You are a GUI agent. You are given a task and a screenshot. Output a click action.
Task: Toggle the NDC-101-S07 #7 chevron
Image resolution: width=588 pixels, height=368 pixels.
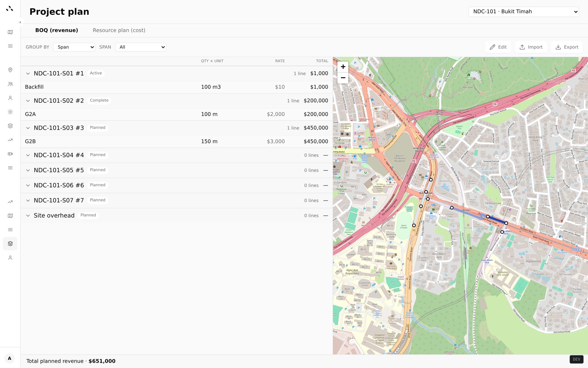[28, 200]
